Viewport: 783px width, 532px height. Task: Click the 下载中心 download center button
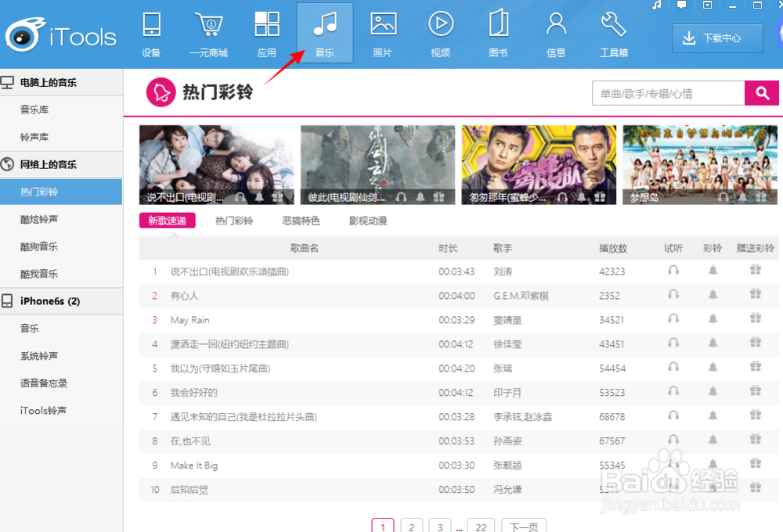[x=717, y=38]
